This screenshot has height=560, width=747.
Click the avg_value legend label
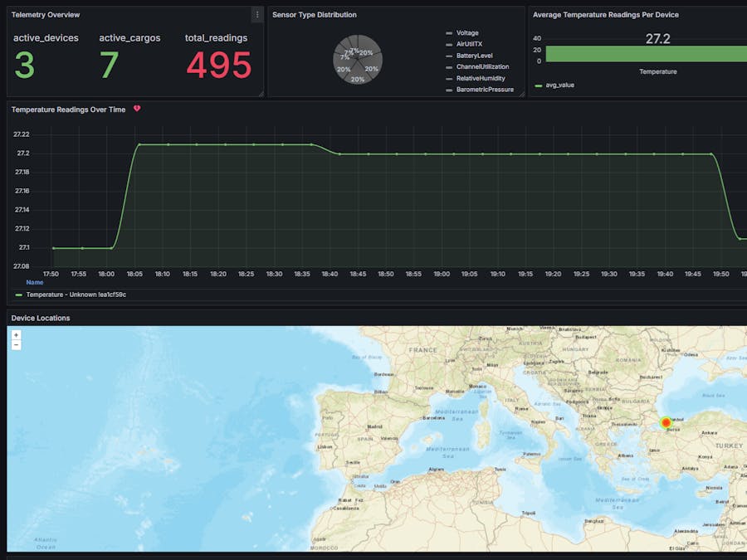pos(560,85)
